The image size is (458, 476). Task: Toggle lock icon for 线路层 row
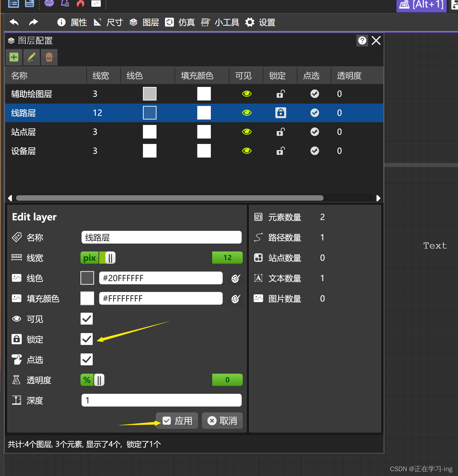pos(281,113)
